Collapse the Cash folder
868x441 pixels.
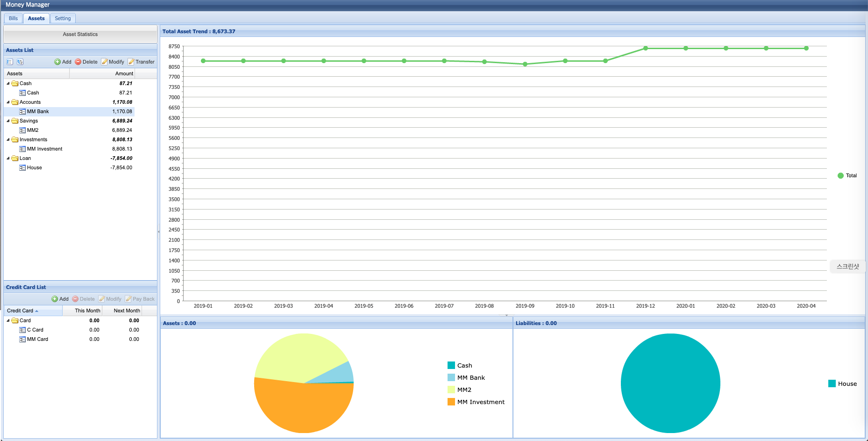pyautogui.click(x=8, y=83)
